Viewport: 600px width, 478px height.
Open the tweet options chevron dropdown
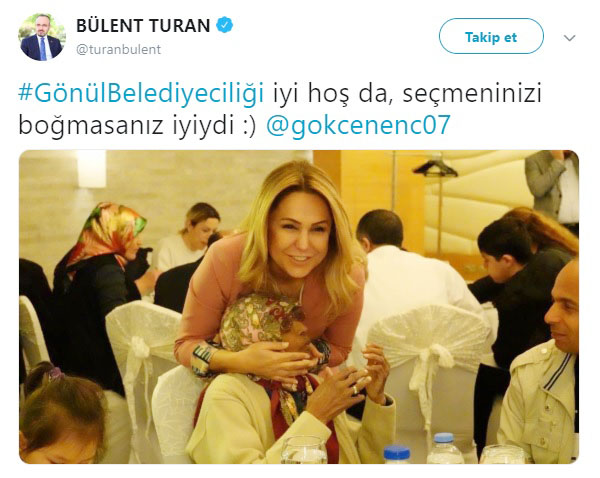[569, 38]
